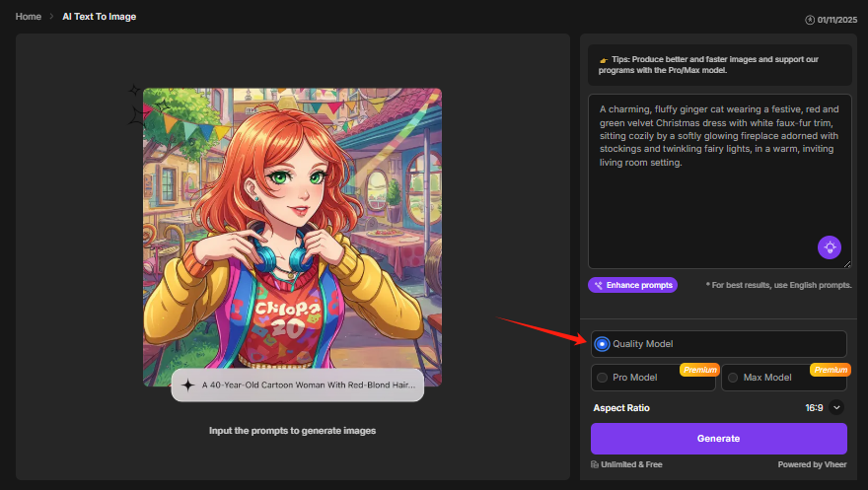Click the pointing hand icon in the Tips banner
Screen dimensions: 868x490
click(x=603, y=61)
